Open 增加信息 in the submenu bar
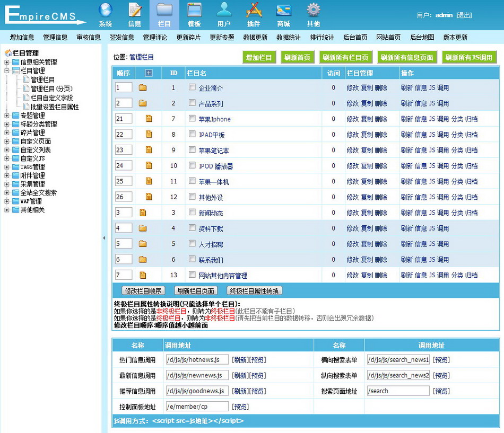The image size is (504, 433). tap(22, 37)
